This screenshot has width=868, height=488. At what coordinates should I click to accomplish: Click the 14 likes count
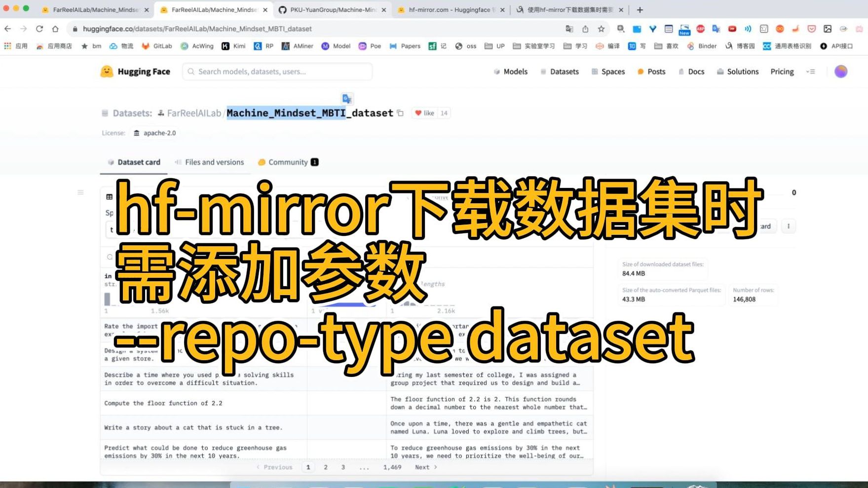coord(444,113)
